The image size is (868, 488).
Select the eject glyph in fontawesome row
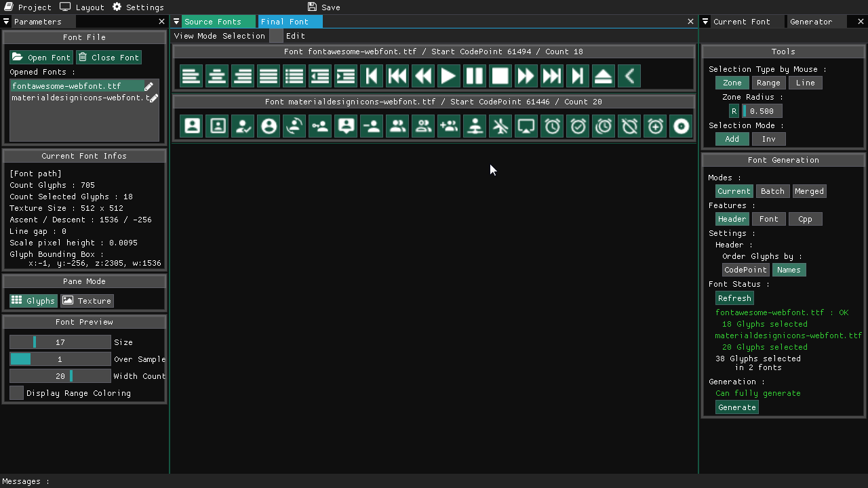pos(603,75)
